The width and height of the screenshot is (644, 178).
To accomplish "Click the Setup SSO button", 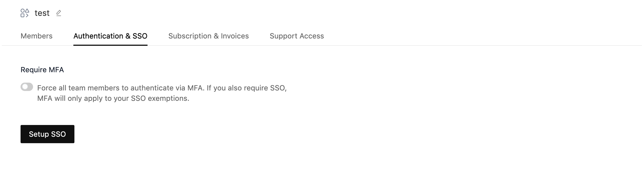I will coord(47,134).
